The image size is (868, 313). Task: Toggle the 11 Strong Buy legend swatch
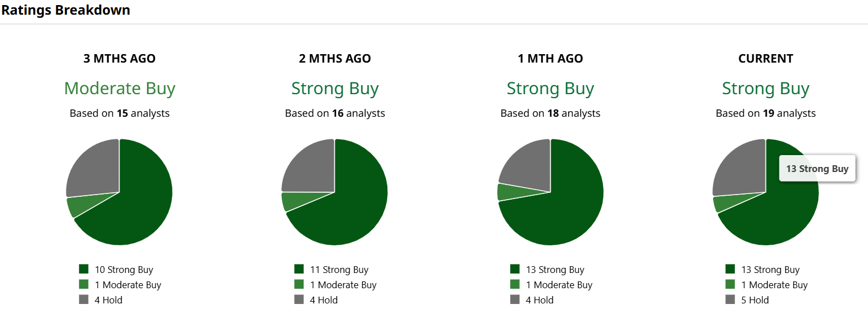point(299,270)
